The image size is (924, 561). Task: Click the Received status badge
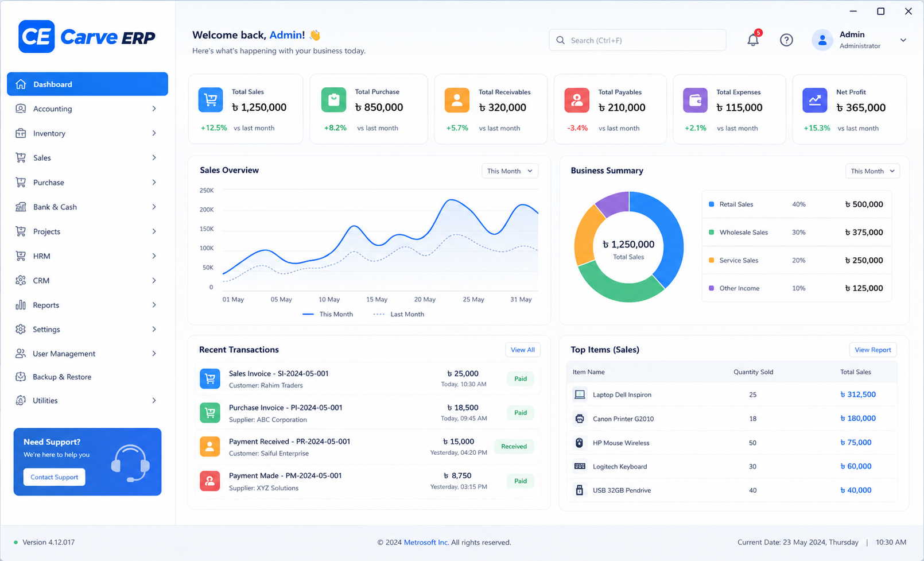click(x=514, y=446)
